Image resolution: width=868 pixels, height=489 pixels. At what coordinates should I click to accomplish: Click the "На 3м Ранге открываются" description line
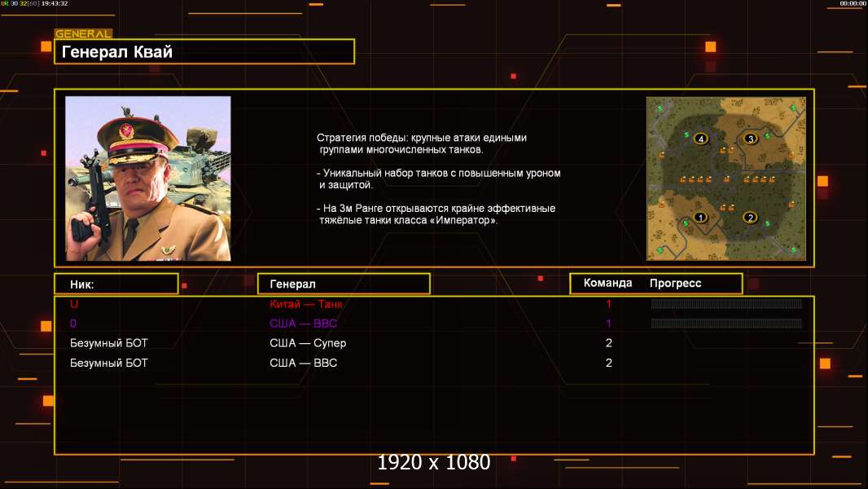[436, 208]
